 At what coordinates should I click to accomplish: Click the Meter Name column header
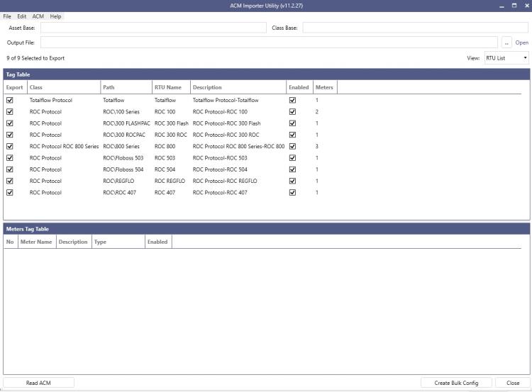36,242
